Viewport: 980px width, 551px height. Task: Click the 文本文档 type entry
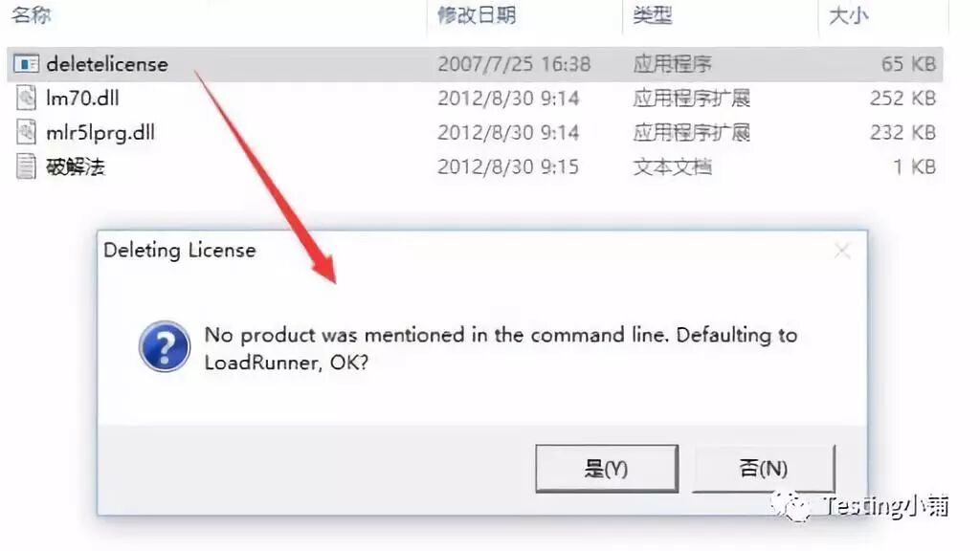tap(673, 166)
